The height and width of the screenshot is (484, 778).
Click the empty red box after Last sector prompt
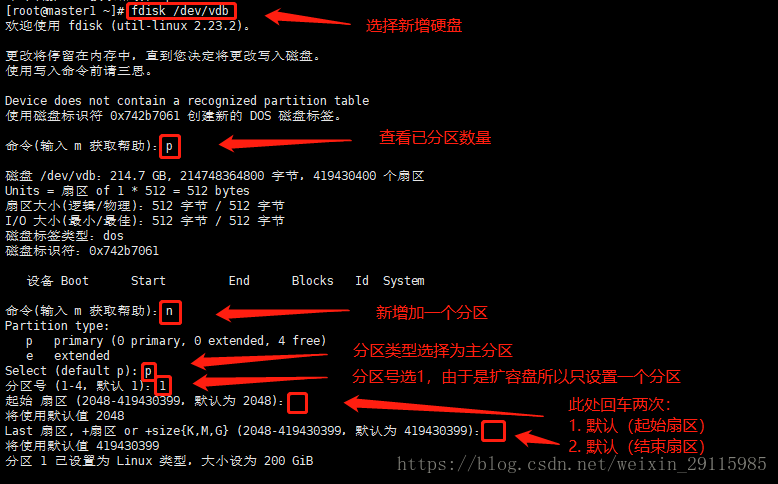click(x=494, y=431)
